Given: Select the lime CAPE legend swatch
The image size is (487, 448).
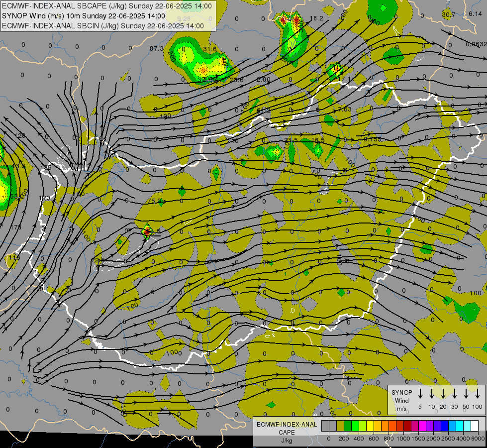Looking at the screenshot, I should [363, 426].
